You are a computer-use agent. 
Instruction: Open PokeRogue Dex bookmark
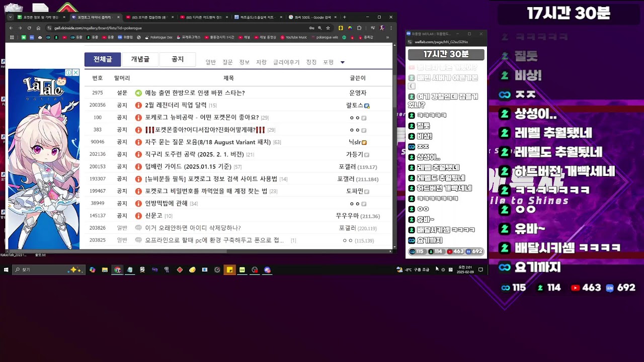158,37
